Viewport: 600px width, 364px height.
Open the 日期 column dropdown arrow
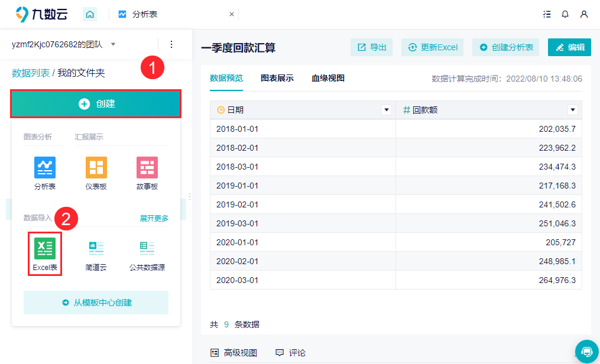pos(387,110)
